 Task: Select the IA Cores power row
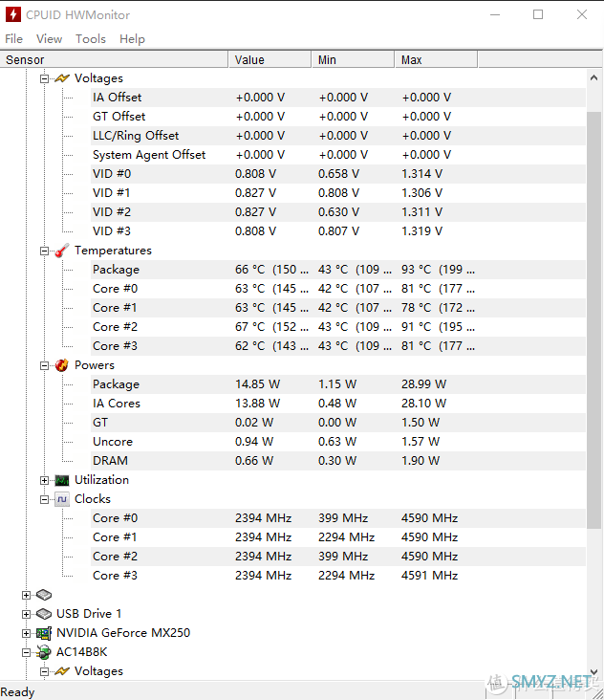(x=338, y=404)
